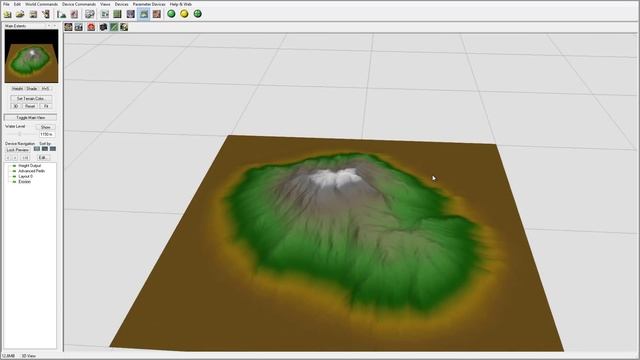Screen dimensions: 640x360
Task: Show the water level
Action: [x=46, y=127]
